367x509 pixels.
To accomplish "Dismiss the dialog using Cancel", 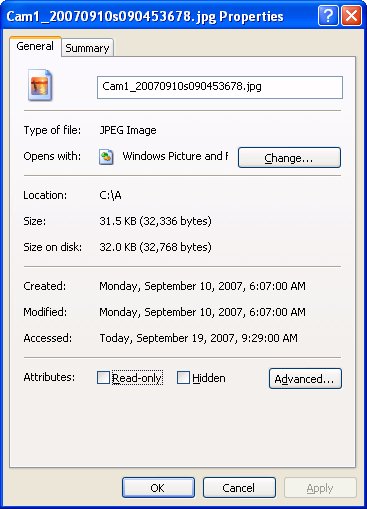I will 239,488.
